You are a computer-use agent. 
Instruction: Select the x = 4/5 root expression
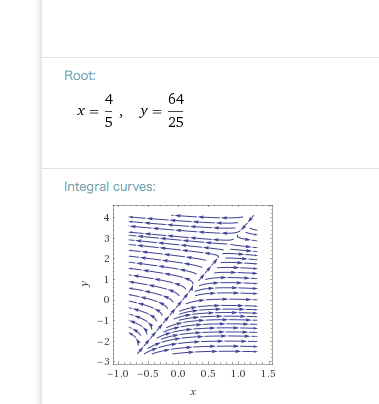pos(96,111)
